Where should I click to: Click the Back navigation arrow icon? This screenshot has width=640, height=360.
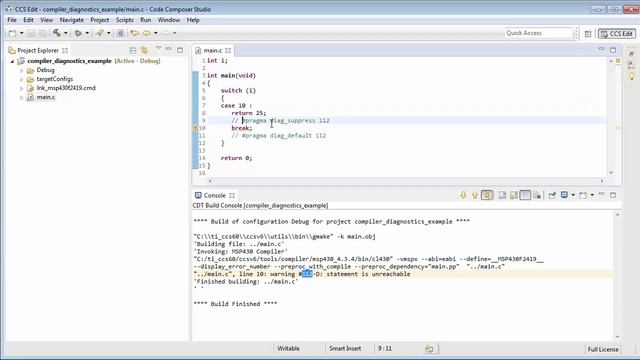[x=147, y=33]
